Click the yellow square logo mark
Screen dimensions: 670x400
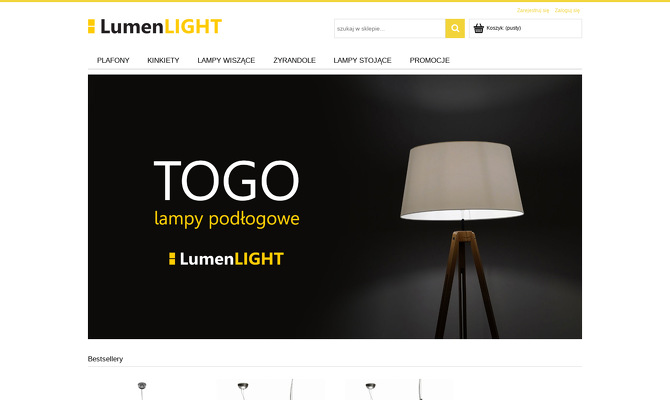pos(91,26)
